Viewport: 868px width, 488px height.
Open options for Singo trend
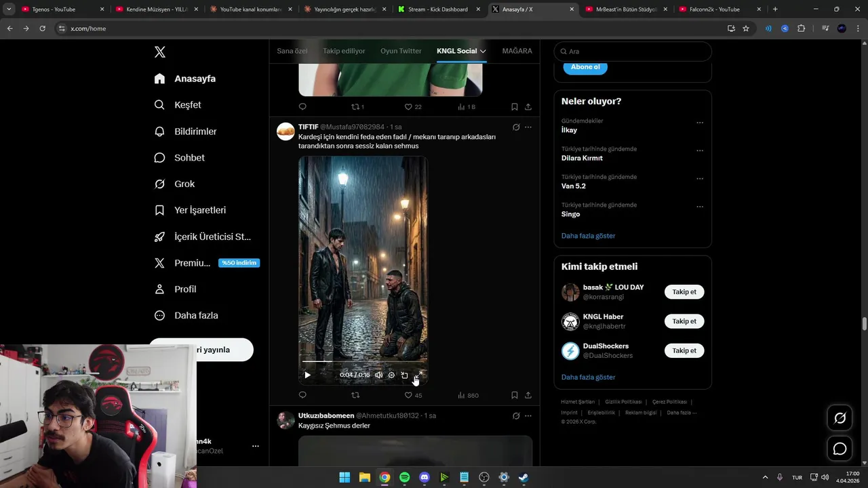point(700,207)
